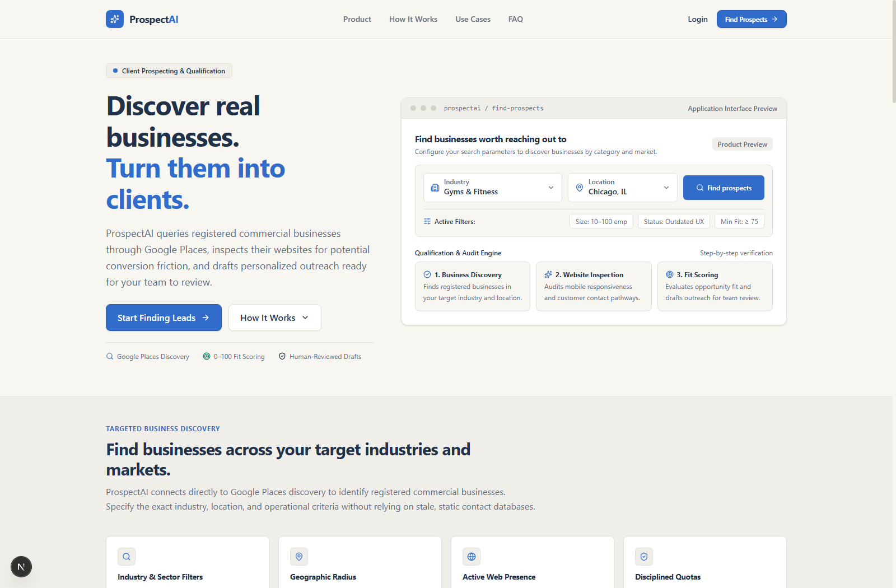
Task: Click the arrow icon in Start Finding Leads button
Action: [x=206, y=318]
